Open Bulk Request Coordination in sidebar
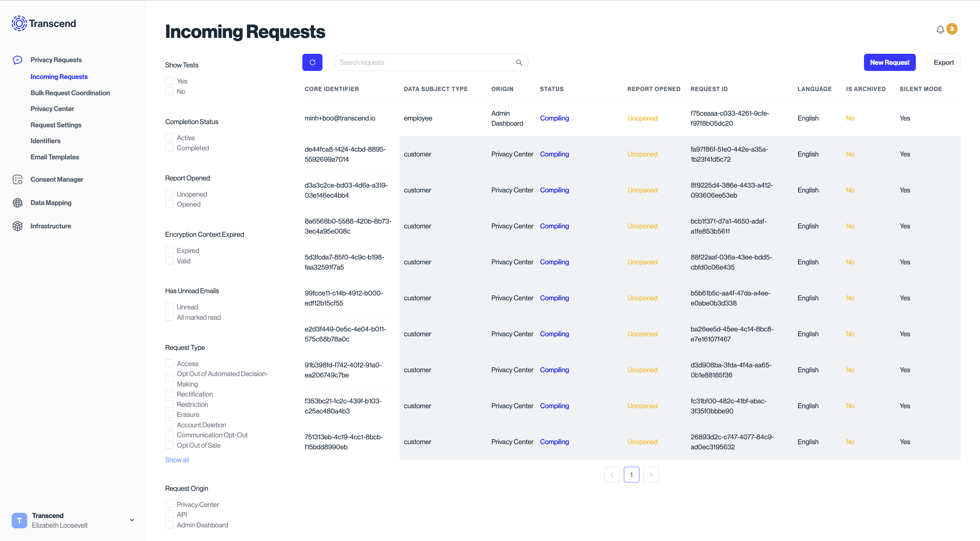Viewport: 980px width, 541px height. pyautogui.click(x=70, y=93)
